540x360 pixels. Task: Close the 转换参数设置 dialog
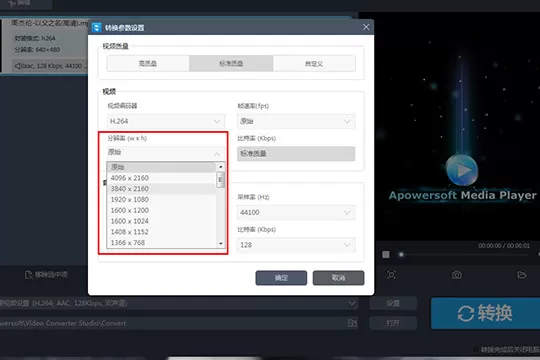click(x=366, y=27)
